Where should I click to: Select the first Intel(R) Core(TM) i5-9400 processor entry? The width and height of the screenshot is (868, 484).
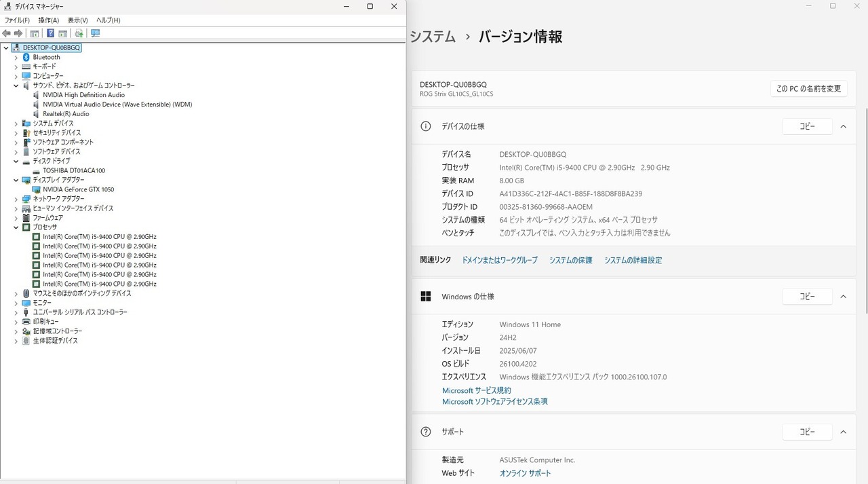coord(100,237)
